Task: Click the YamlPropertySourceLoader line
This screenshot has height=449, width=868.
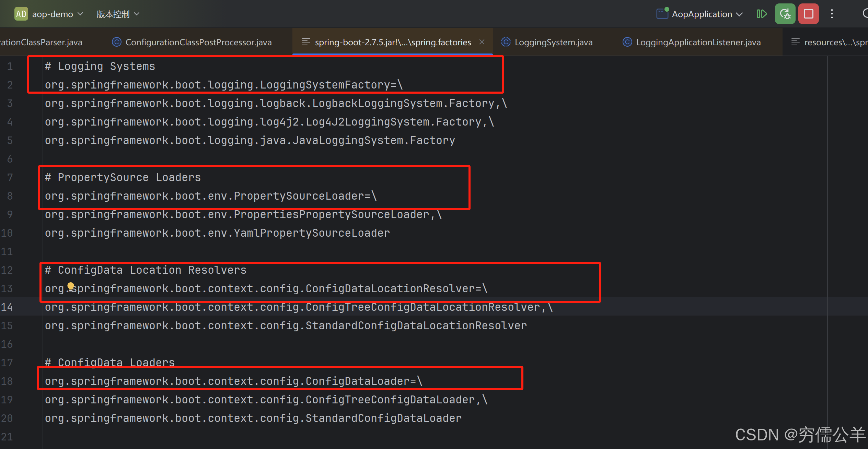Action: [217, 233]
